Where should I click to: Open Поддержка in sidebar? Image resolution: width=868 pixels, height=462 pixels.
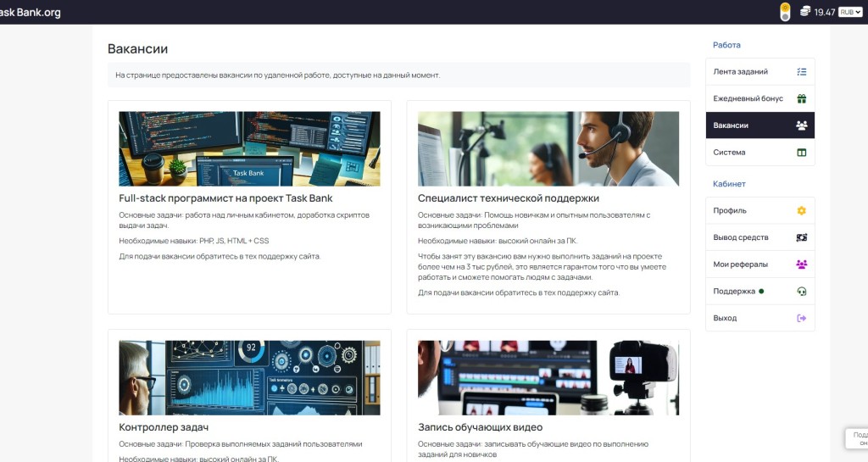click(x=759, y=291)
